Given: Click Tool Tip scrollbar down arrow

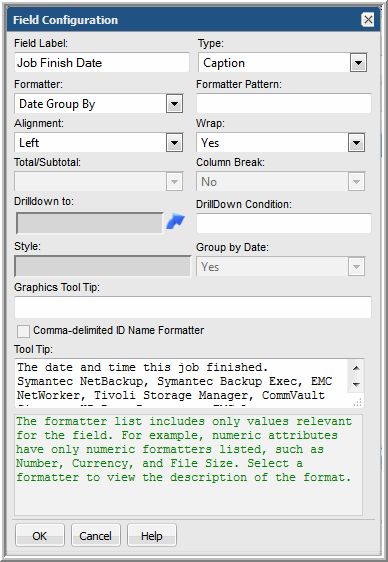Looking at the screenshot, I should [356, 384].
